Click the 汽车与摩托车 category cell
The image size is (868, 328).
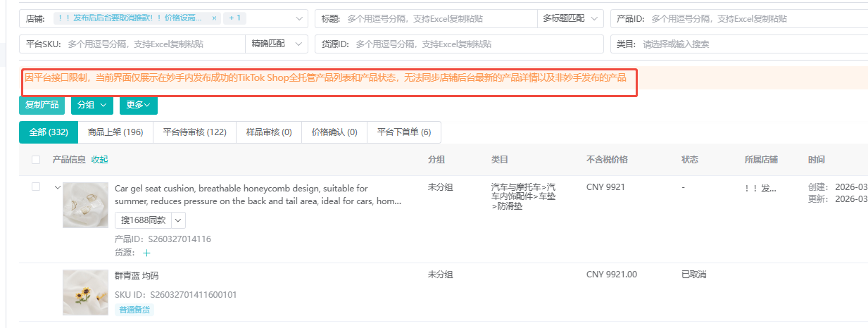click(x=523, y=196)
